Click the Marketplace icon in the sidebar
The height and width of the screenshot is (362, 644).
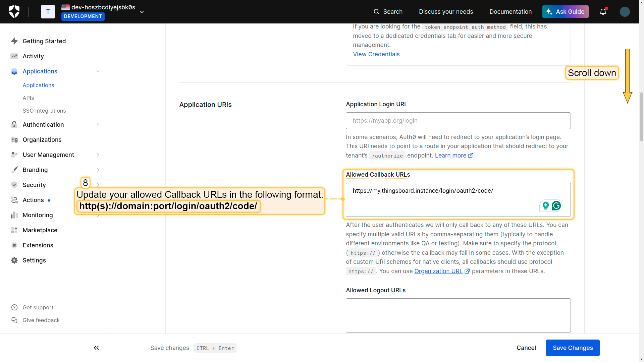click(x=14, y=230)
